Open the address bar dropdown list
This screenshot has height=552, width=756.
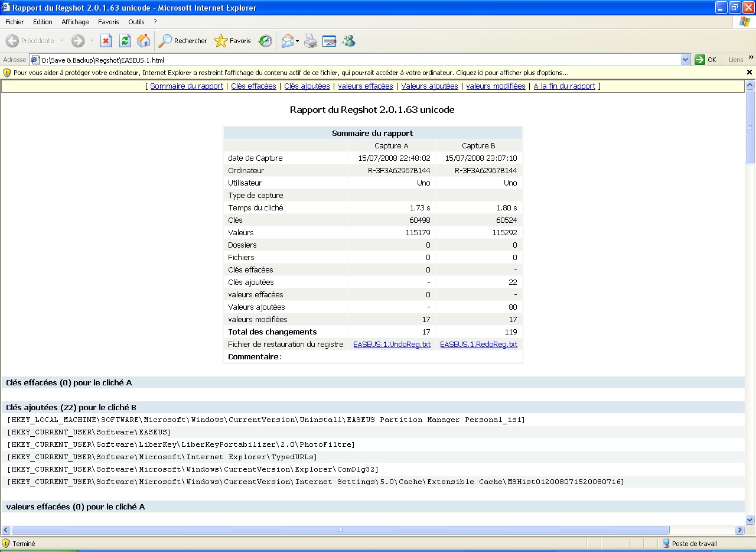click(685, 60)
